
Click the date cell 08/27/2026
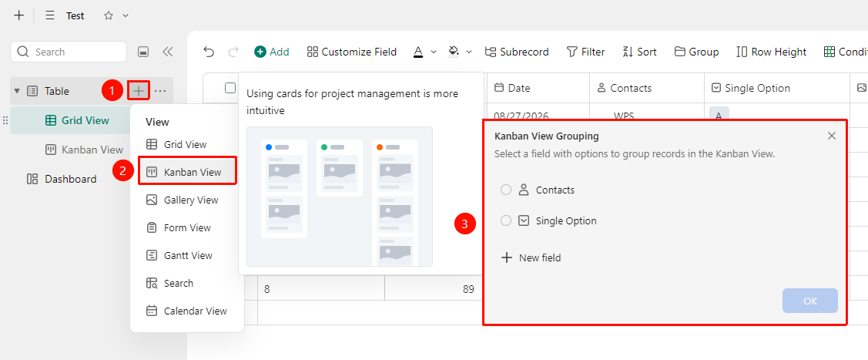pos(521,115)
